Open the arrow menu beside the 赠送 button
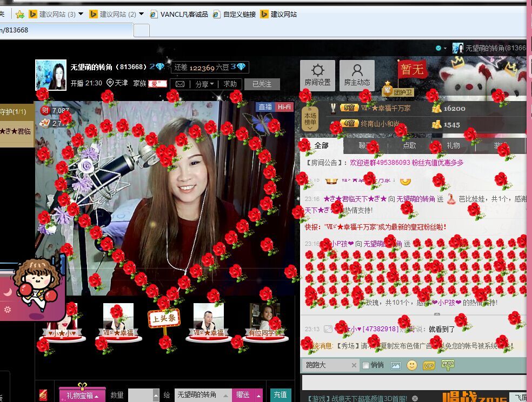Image resolution: width=532 pixels, height=402 pixels. [258, 395]
